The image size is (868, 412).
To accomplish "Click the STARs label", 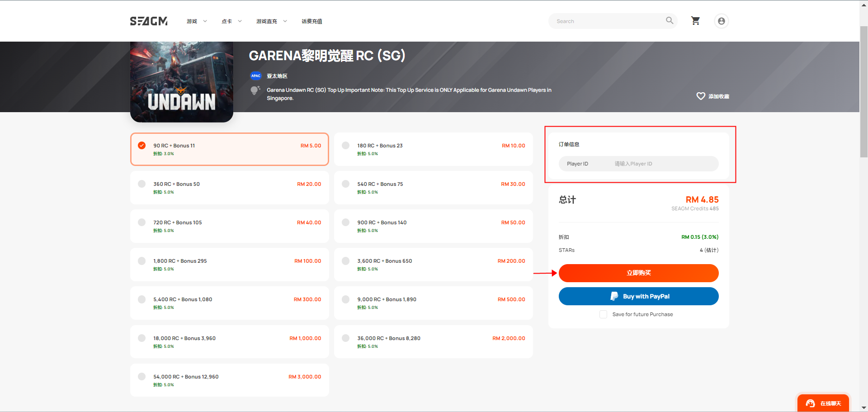I will (566, 250).
